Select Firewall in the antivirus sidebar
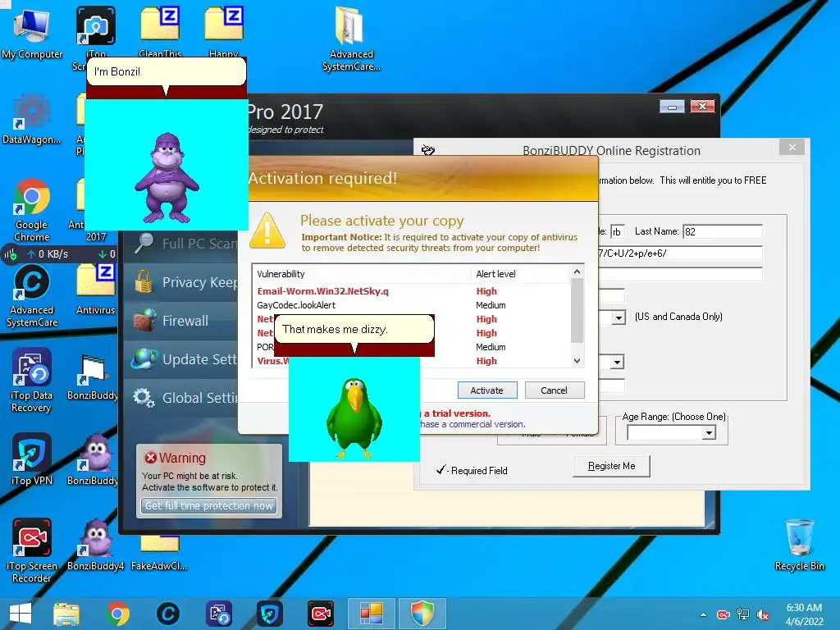The image size is (840, 630). (x=180, y=321)
